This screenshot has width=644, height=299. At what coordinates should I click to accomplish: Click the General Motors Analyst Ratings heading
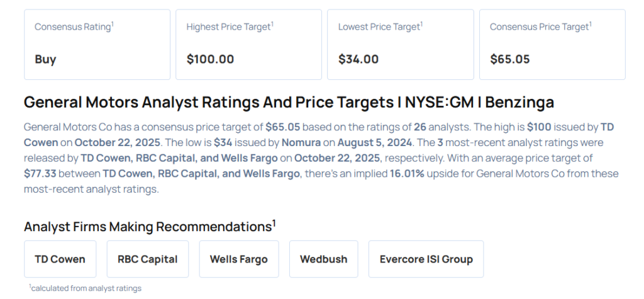click(289, 103)
